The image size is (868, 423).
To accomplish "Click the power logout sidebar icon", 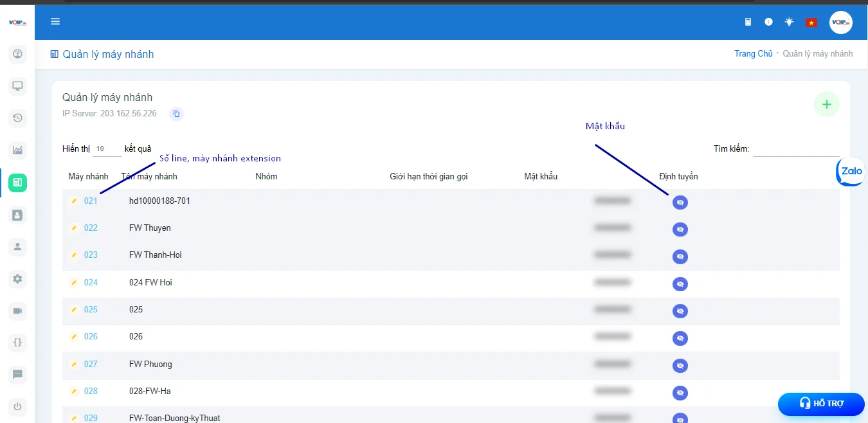I will coord(17,406).
